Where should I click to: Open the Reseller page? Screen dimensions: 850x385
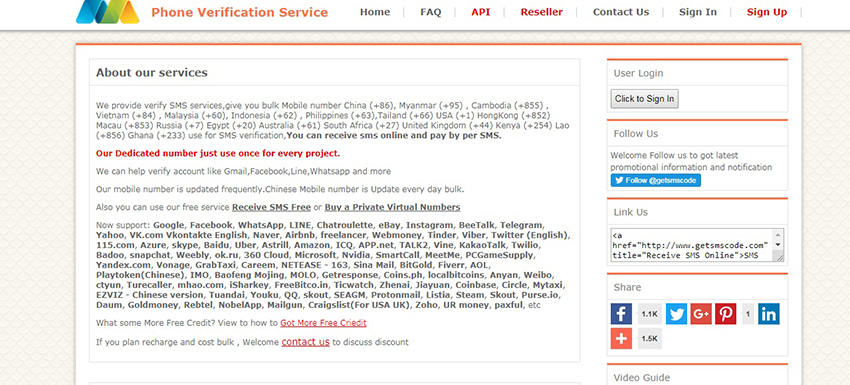(x=542, y=12)
